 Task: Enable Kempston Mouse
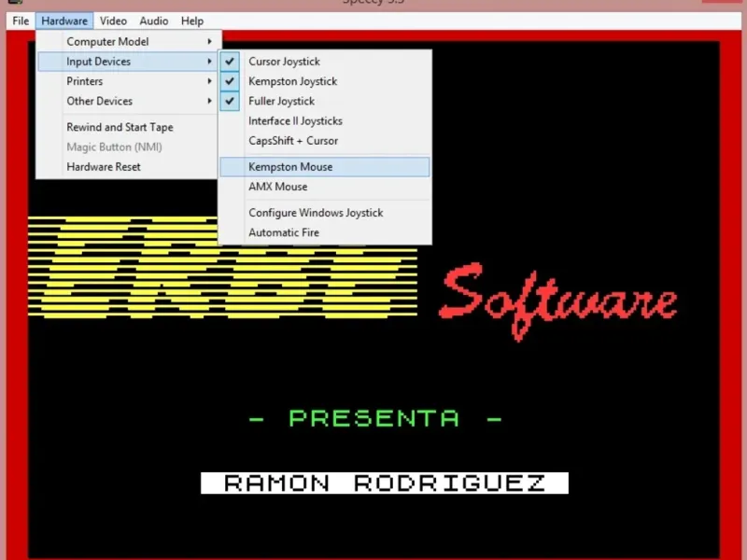click(x=325, y=167)
